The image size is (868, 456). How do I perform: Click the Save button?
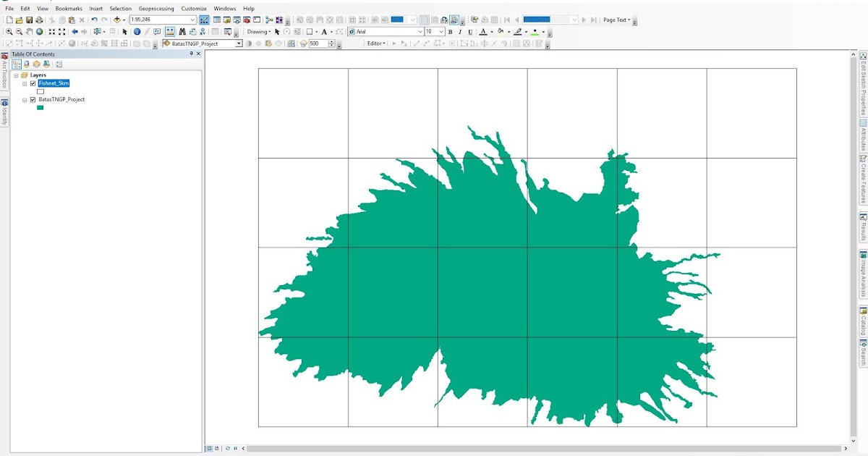click(x=30, y=21)
